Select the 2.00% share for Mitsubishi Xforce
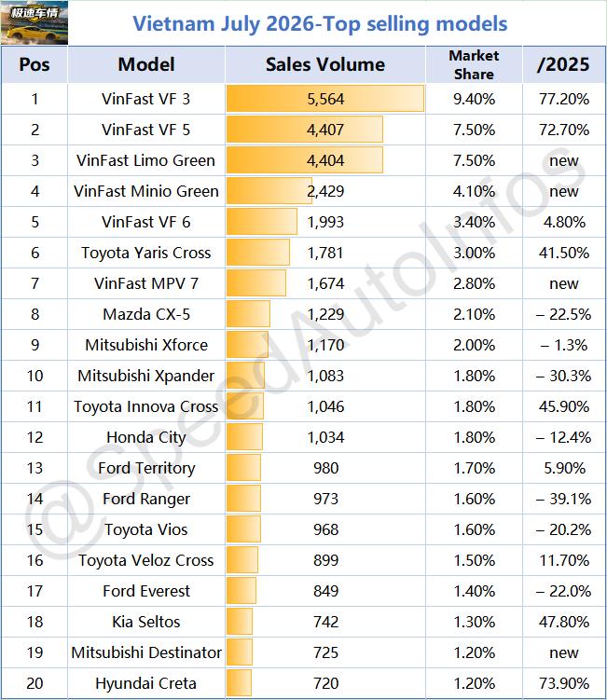The width and height of the screenshot is (607, 700). (x=474, y=345)
